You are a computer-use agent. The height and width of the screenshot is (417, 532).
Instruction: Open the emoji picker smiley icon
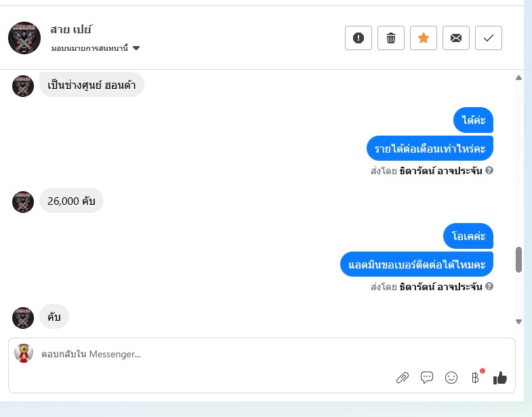click(451, 378)
